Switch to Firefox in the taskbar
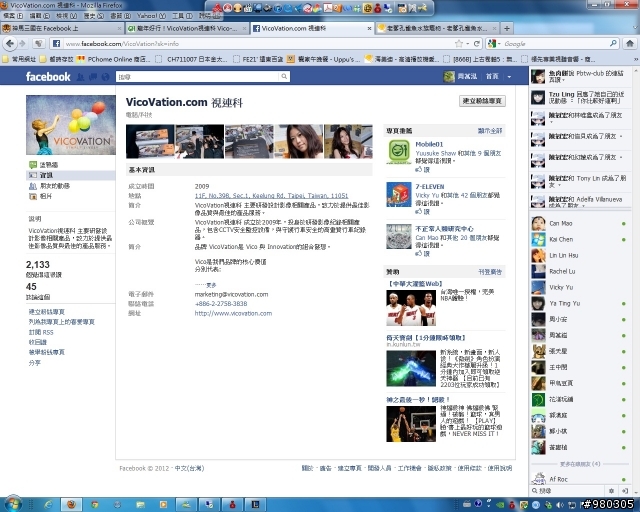The image size is (640, 512). [71, 505]
